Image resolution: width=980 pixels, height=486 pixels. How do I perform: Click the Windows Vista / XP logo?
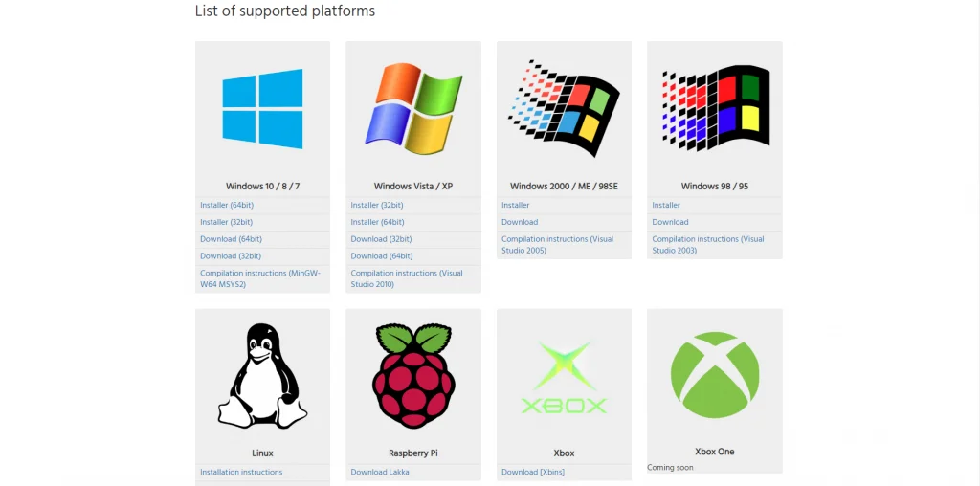click(413, 109)
